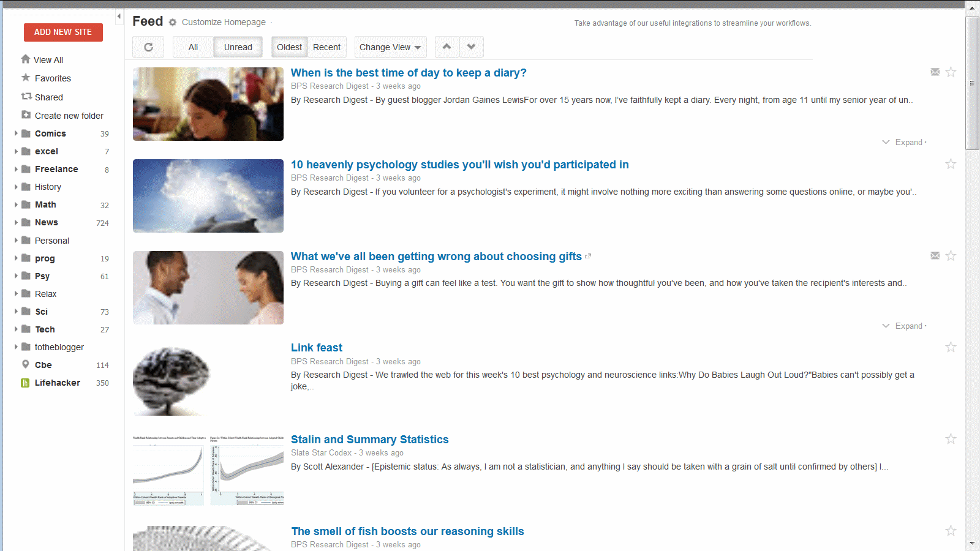Expand the diary article preview
This screenshot has height=551, width=980.
point(904,142)
